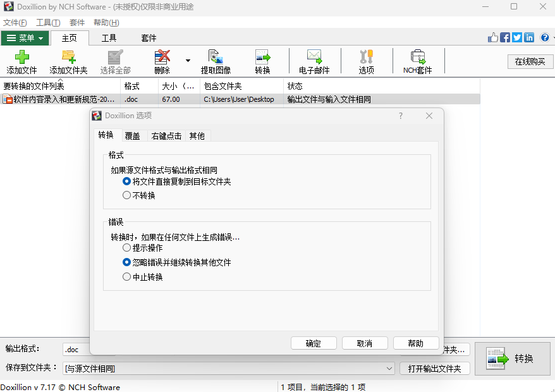Sort by the 要转换的文件列表 column header
Image resolution: width=555 pixels, height=392 pixels.
point(60,86)
